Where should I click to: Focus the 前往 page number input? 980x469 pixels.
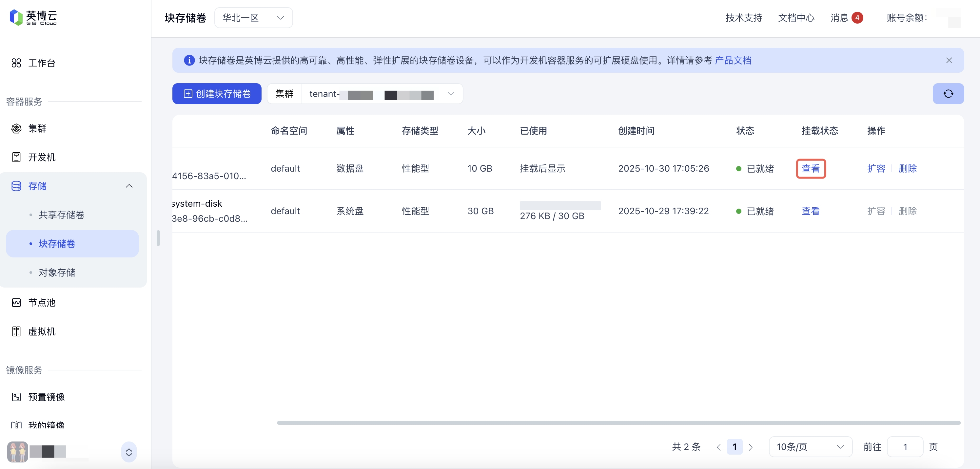pyautogui.click(x=905, y=447)
